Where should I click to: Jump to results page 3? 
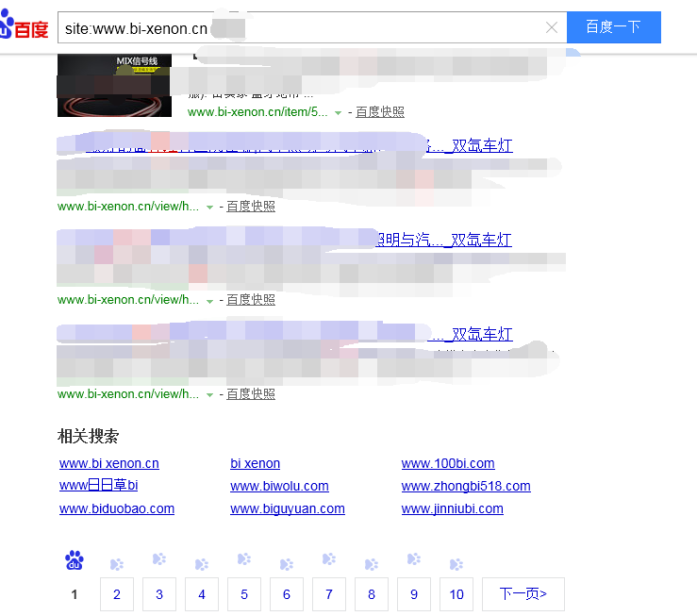click(159, 594)
